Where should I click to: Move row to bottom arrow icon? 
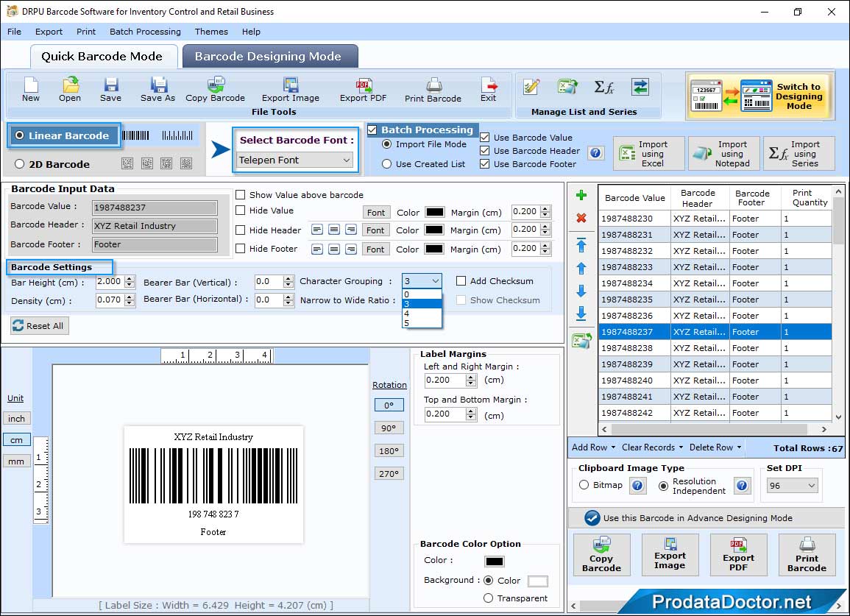[x=581, y=314]
